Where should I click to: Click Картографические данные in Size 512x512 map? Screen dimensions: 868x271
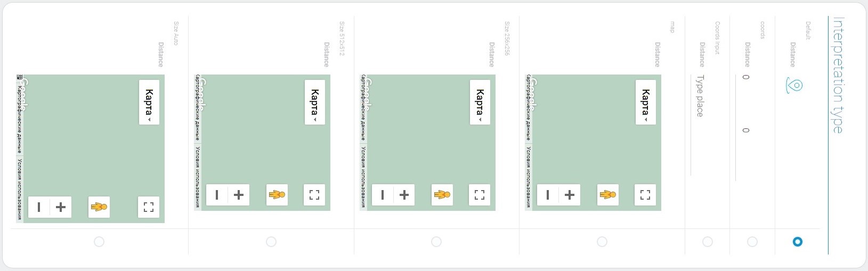(x=197, y=109)
